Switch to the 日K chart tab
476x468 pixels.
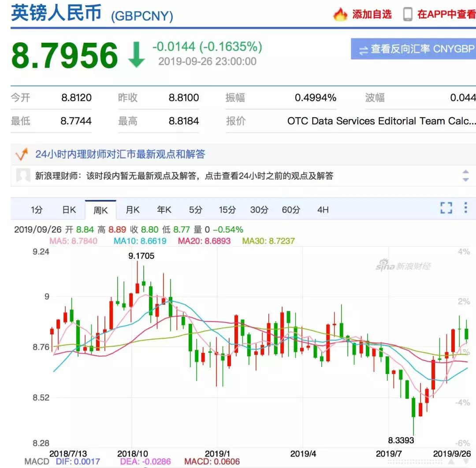point(68,210)
